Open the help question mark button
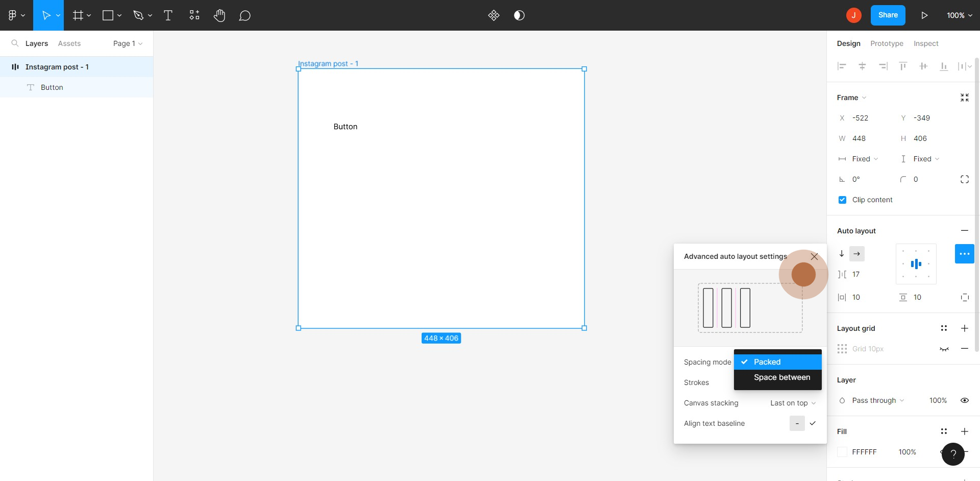980x481 pixels. 952,454
